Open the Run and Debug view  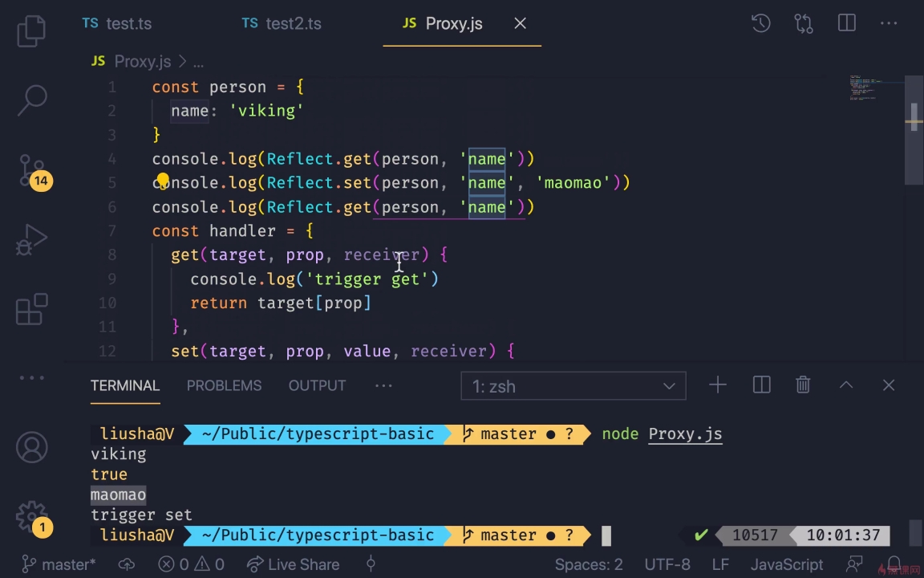click(32, 240)
